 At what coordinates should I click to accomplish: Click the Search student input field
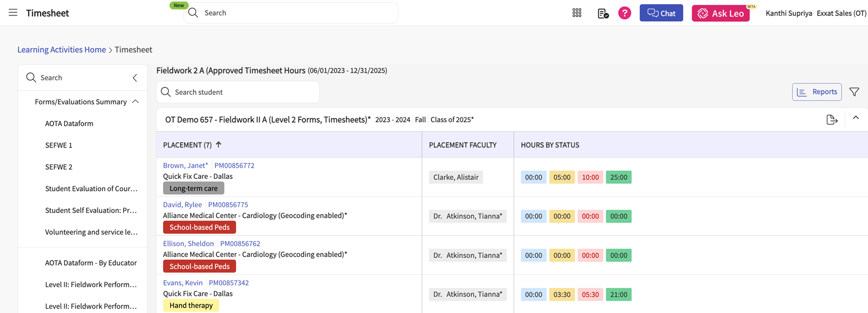click(238, 92)
